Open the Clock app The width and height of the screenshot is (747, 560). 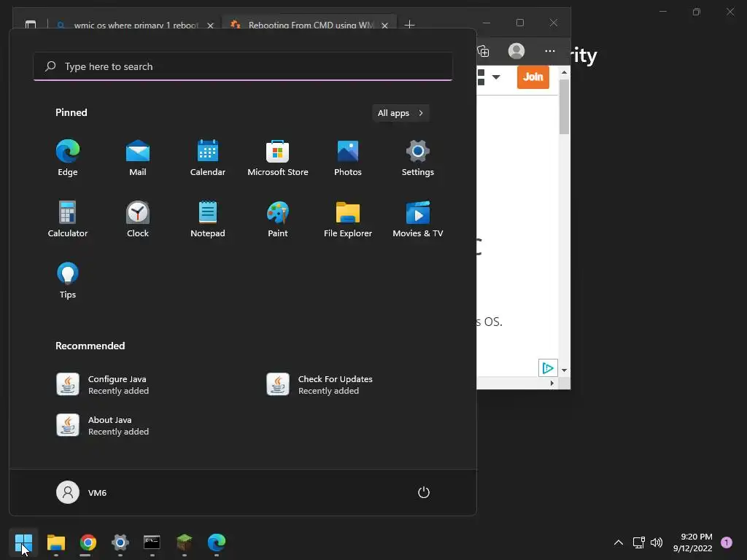point(138,219)
